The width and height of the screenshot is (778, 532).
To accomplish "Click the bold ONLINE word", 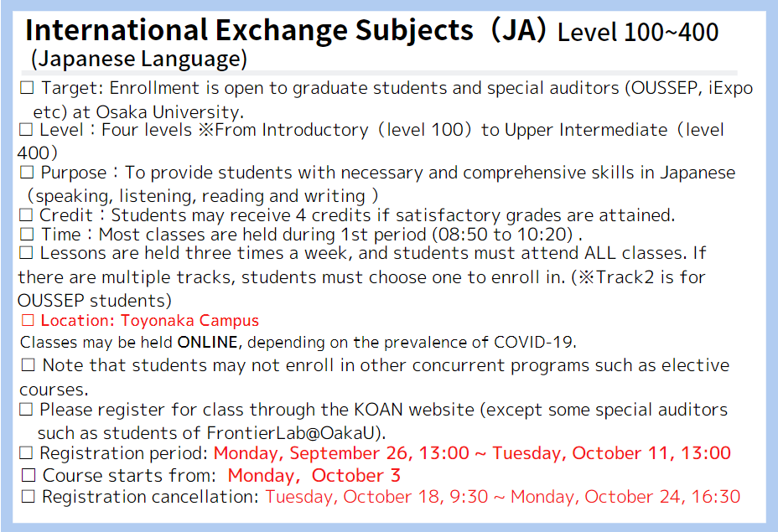I will click(x=208, y=342).
